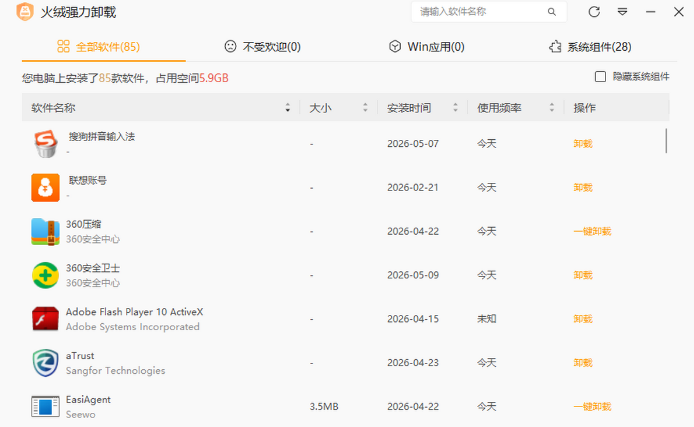
Task: Select the 360安全卫士 name text
Action: 93,268
